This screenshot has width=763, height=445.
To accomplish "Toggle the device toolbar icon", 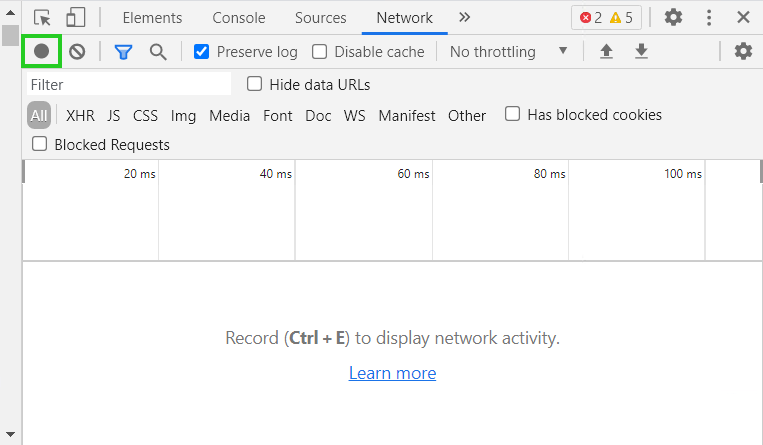I will click(x=76, y=17).
